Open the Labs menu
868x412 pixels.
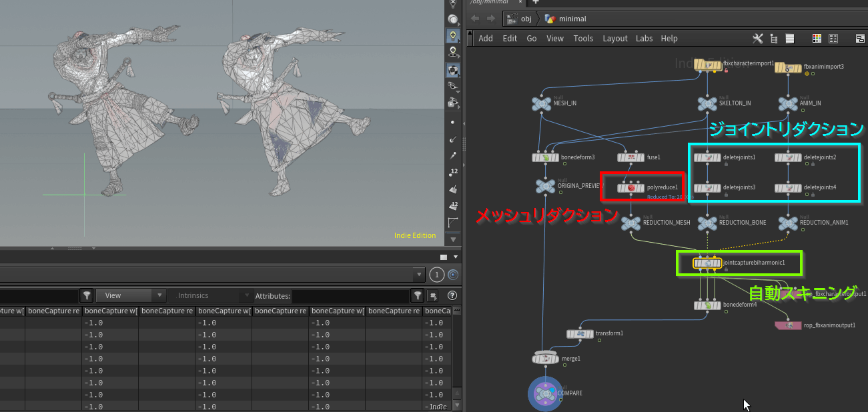pyautogui.click(x=644, y=39)
